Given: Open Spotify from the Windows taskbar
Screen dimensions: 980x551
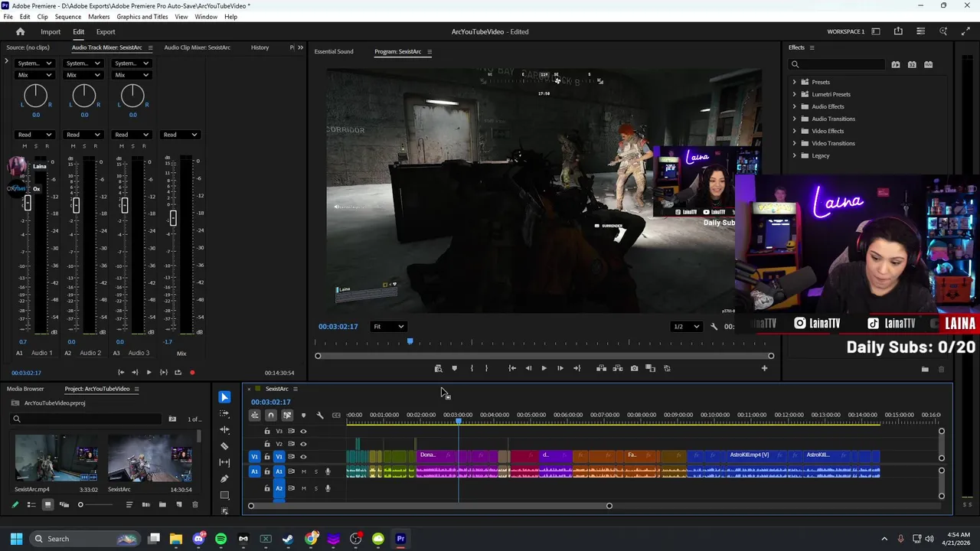Looking at the screenshot, I should click(x=221, y=539).
